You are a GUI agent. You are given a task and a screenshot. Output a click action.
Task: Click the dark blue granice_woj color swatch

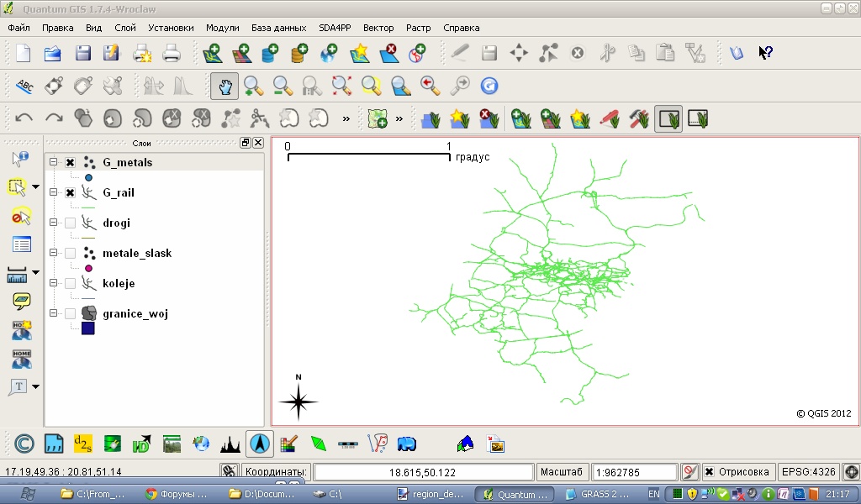click(x=88, y=328)
